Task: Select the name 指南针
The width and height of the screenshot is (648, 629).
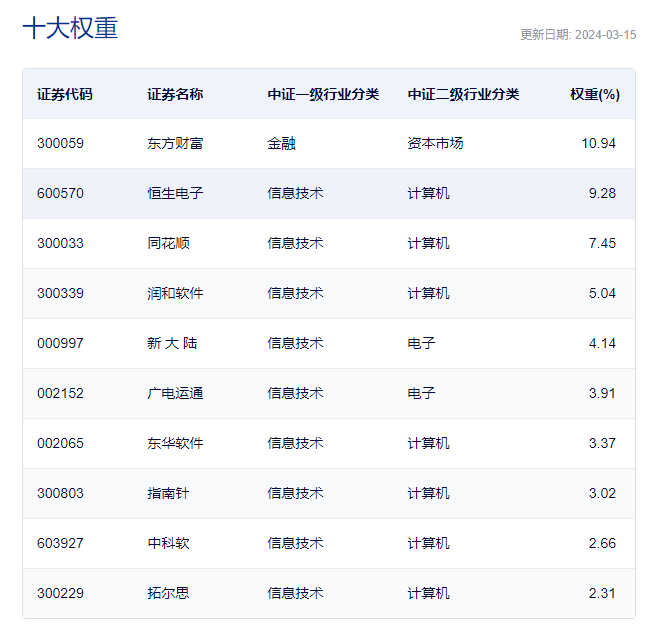Action: click(169, 493)
